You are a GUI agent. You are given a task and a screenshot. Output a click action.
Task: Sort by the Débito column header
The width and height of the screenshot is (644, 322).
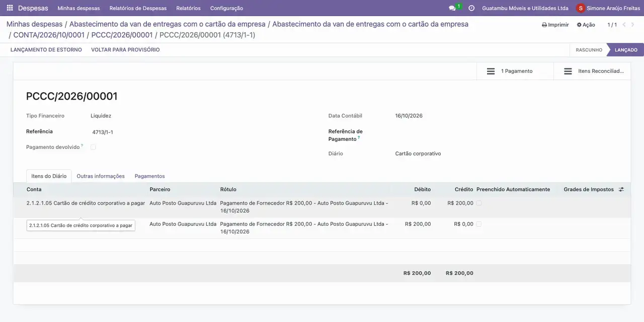pyautogui.click(x=423, y=190)
